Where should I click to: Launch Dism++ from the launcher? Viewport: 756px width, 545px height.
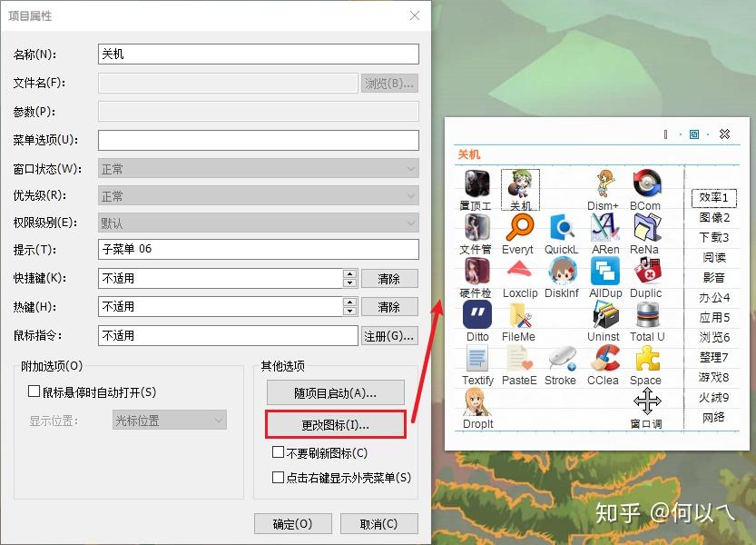pyautogui.click(x=604, y=185)
